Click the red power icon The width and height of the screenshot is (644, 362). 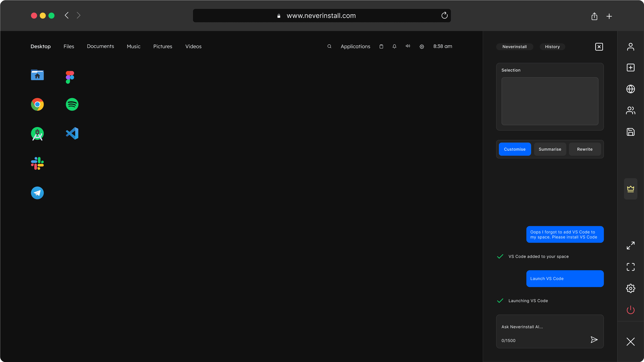point(630,310)
